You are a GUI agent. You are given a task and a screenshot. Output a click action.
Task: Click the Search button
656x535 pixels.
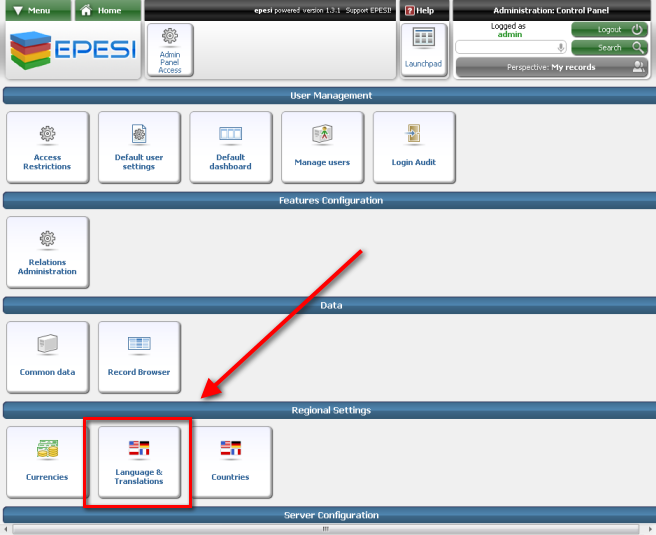tap(610, 48)
